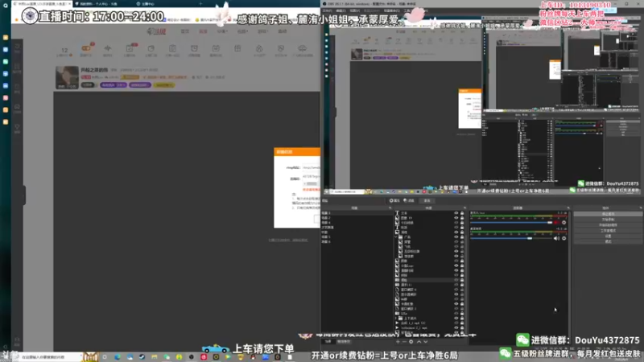
Task: Open the 视图 menu in OBS
Action: click(x=354, y=10)
